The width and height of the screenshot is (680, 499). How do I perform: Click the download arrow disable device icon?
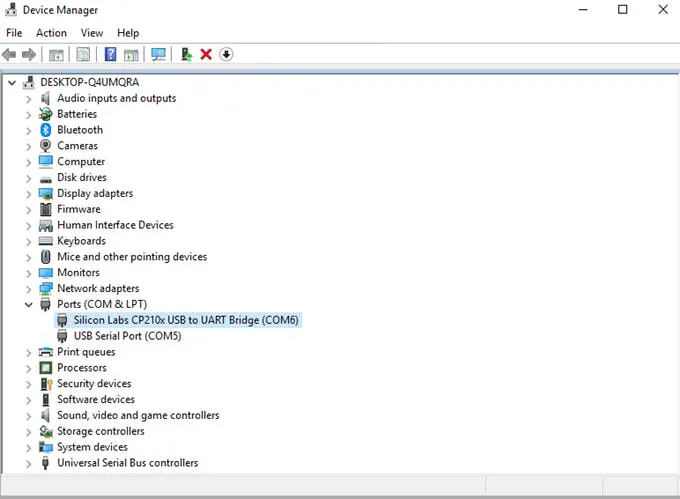click(x=226, y=54)
